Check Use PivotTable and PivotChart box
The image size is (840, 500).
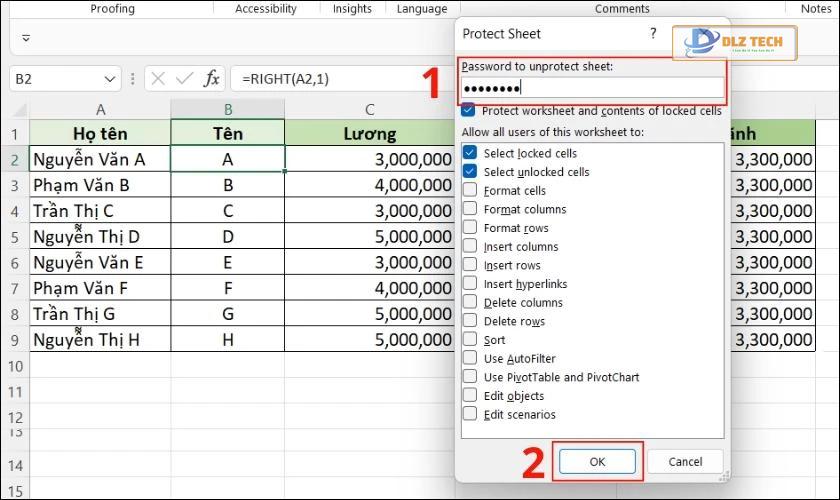pyautogui.click(x=470, y=377)
